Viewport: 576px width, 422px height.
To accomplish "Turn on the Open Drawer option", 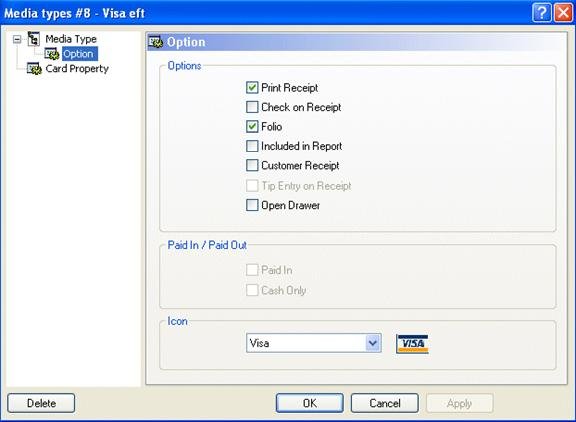I will [x=252, y=205].
